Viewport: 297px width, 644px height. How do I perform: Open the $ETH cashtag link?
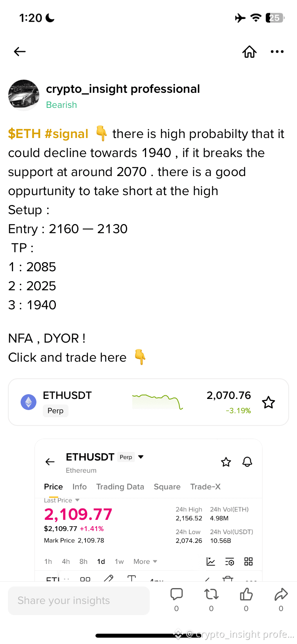click(25, 134)
